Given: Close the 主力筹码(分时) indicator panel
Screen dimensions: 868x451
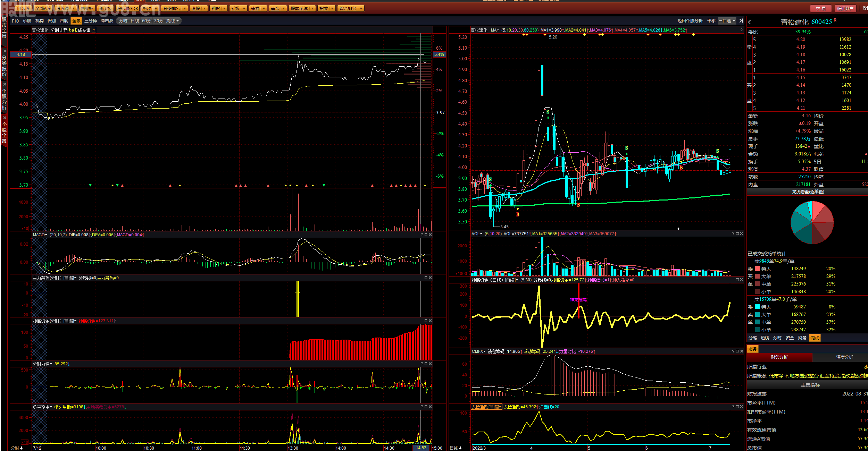Looking at the screenshot, I should pyautogui.click(x=430, y=278).
